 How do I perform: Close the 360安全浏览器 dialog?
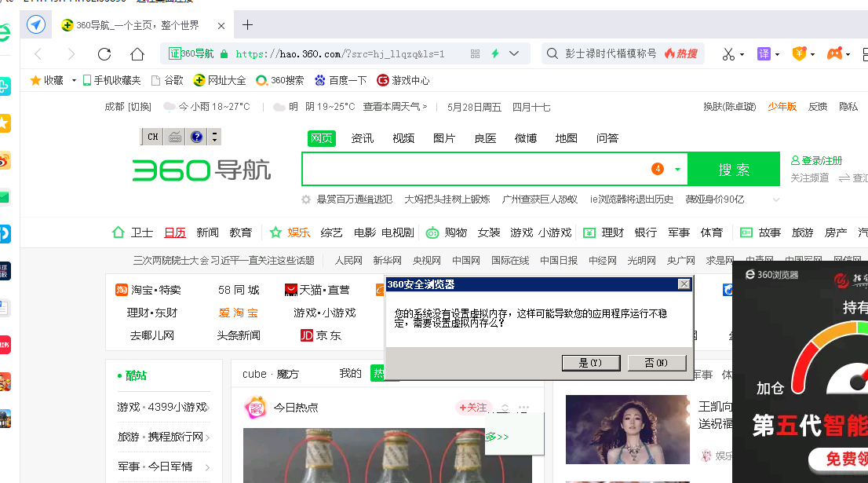pos(684,284)
